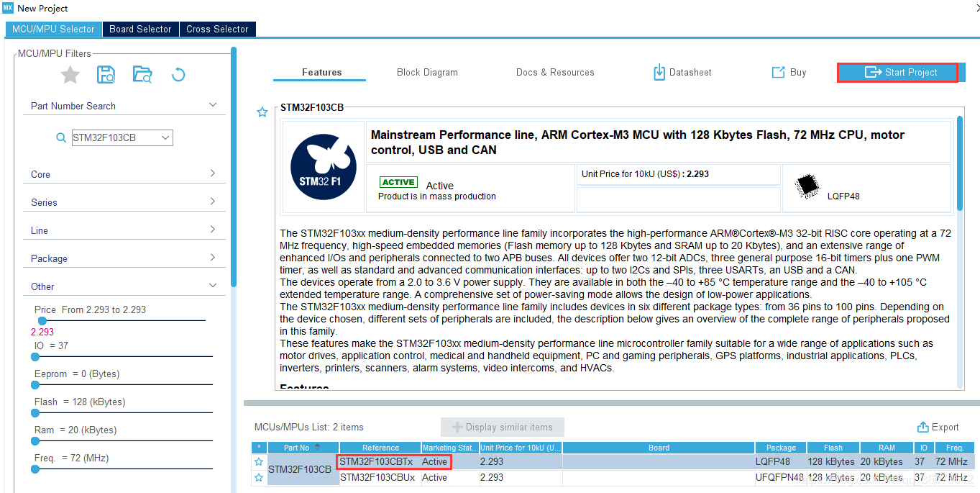Click the Eeprom slider handle

(35, 384)
